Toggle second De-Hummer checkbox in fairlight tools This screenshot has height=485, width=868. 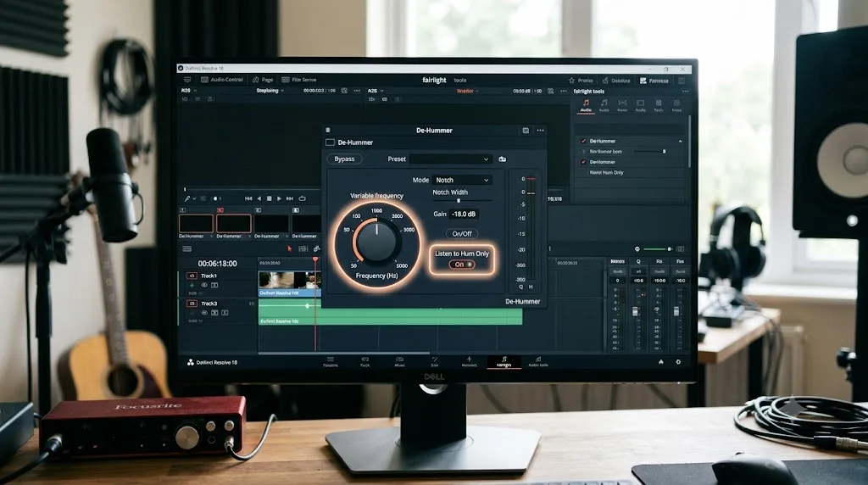point(583,162)
